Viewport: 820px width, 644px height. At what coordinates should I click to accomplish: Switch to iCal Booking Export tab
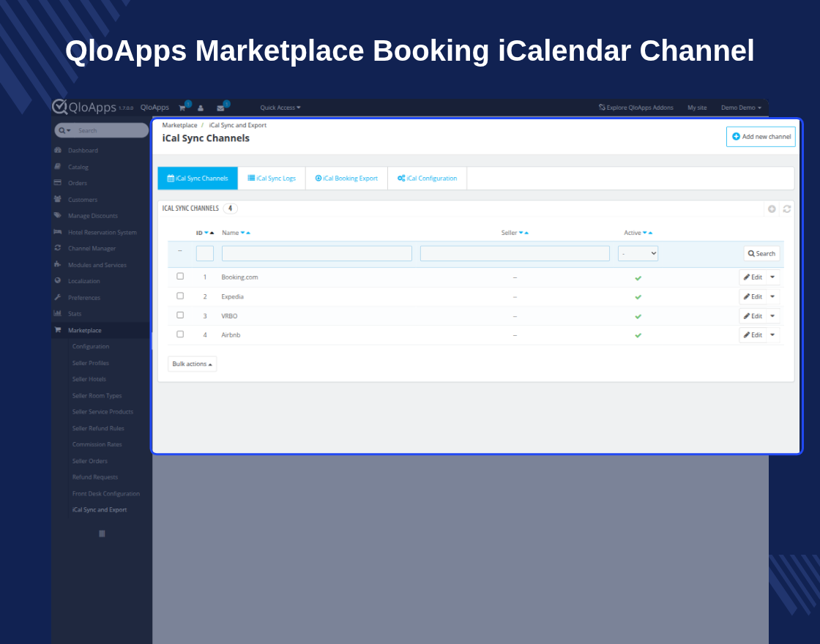(346, 179)
